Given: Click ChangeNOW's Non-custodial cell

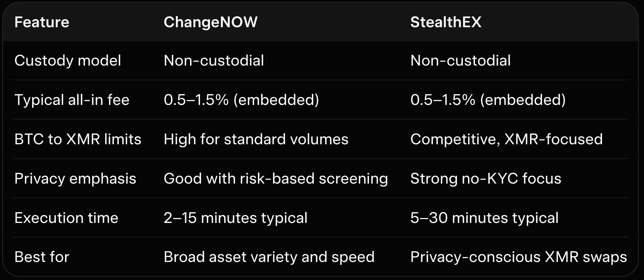Looking at the screenshot, I should [214, 61].
